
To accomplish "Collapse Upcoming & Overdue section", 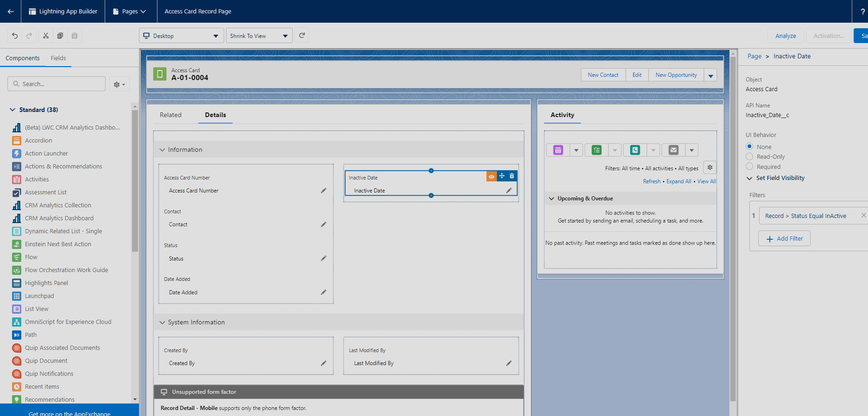I will [552, 199].
